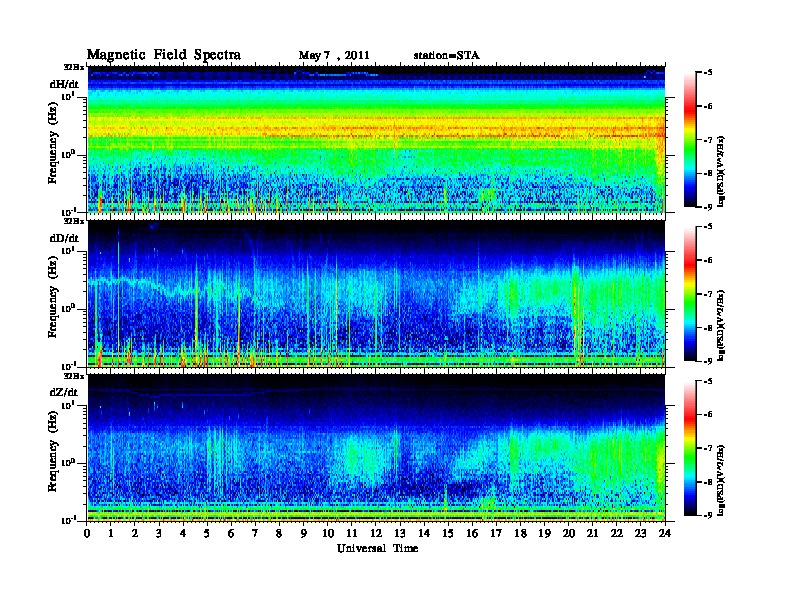Click the dD/dt spectrogram plot area

[x=376, y=294]
